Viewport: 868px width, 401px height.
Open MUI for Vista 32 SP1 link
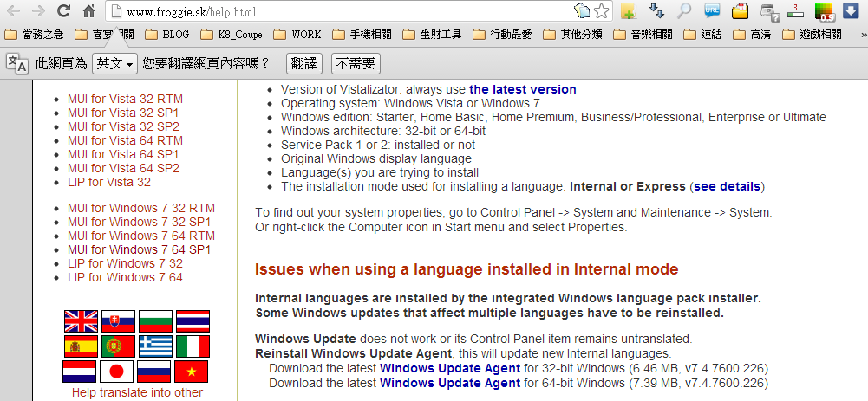(123, 113)
